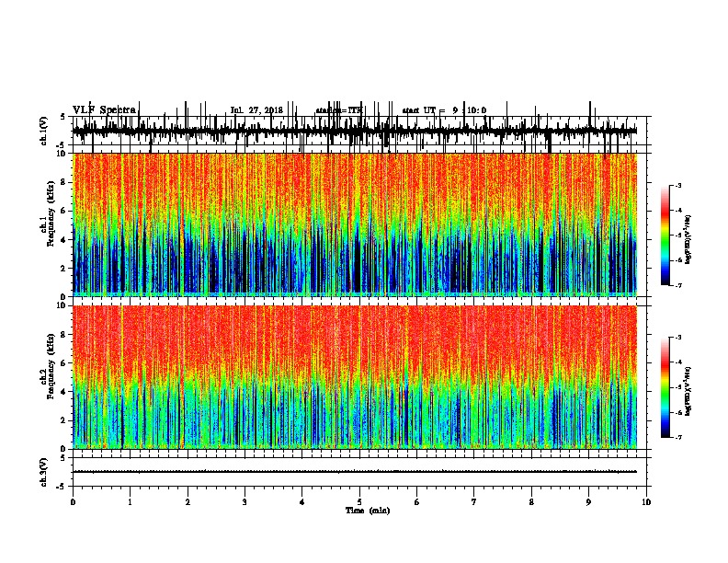Click inside the ch.1 spectrogram panel
The width and height of the screenshot is (728, 563).
point(355,224)
